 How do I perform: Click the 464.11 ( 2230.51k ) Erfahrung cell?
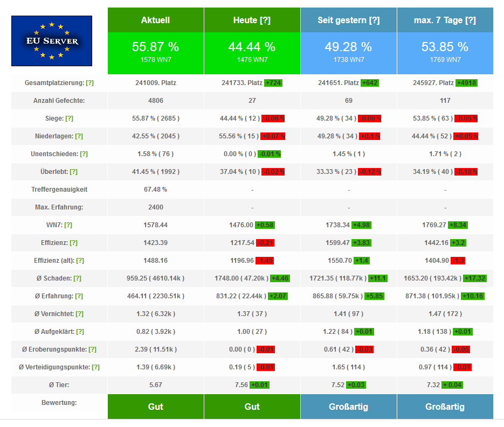[x=156, y=296]
